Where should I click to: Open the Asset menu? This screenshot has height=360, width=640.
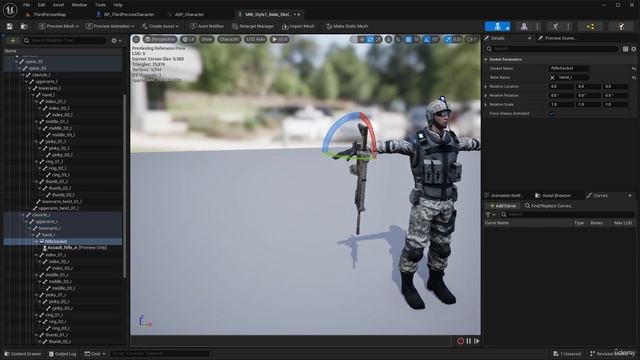[x=58, y=5]
